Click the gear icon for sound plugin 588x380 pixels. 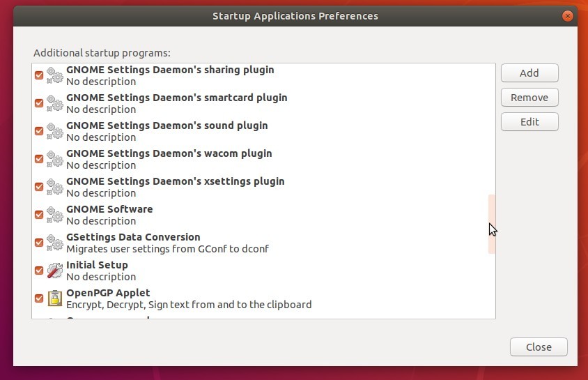tap(55, 131)
